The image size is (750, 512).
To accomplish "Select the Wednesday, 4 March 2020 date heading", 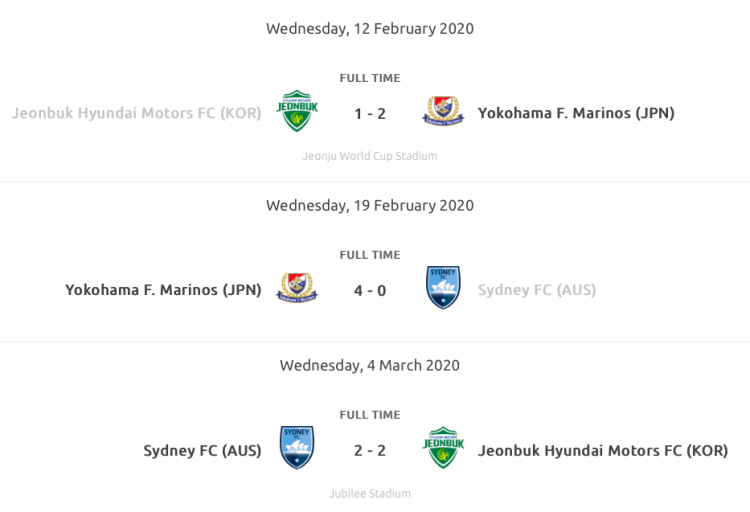I will [x=370, y=365].
